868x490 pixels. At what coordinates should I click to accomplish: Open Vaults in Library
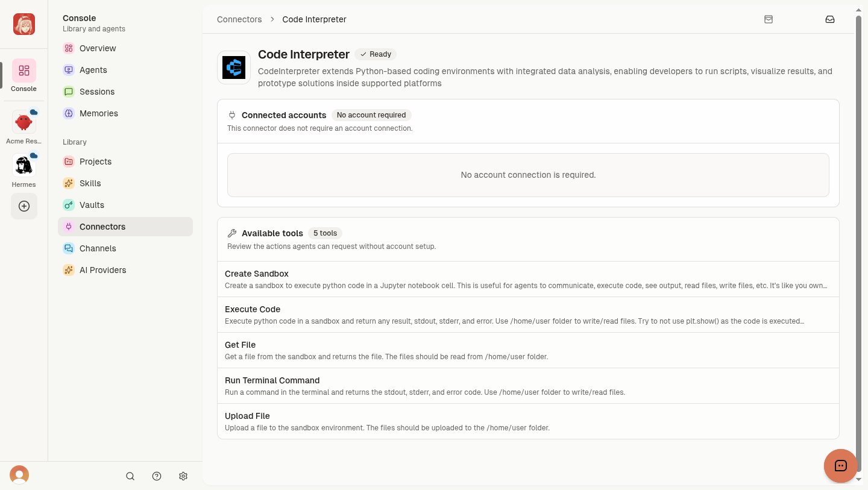125,205
